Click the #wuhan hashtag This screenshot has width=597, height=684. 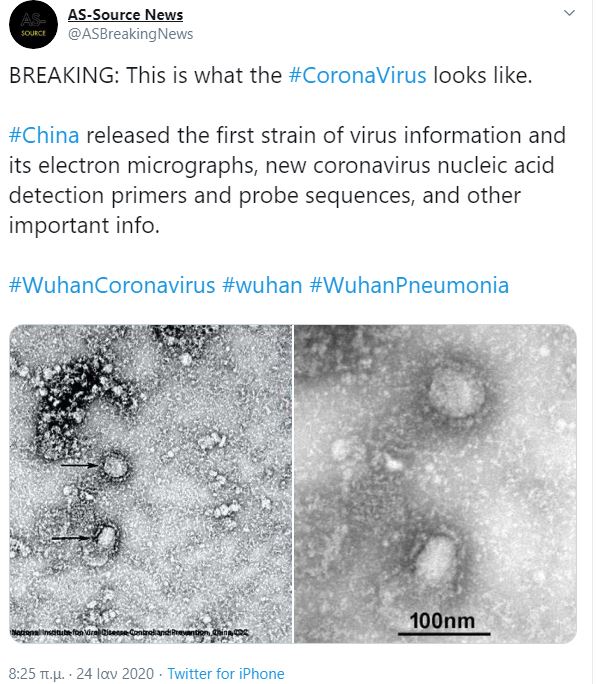click(x=262, y=285)
